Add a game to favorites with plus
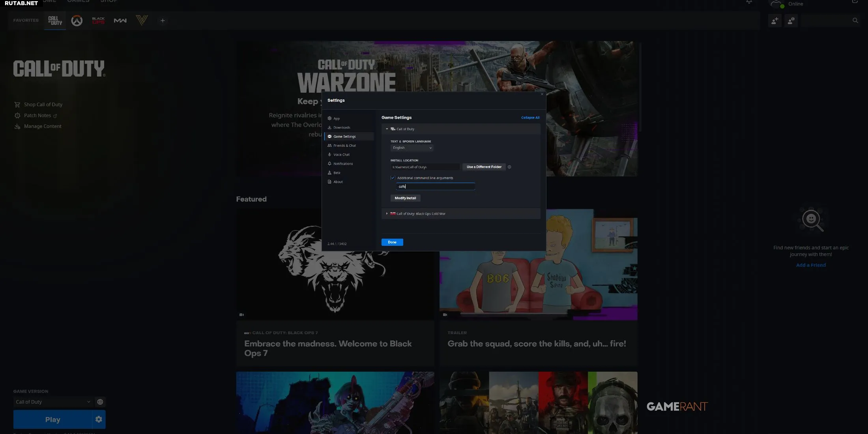 (x=163, y=21)
